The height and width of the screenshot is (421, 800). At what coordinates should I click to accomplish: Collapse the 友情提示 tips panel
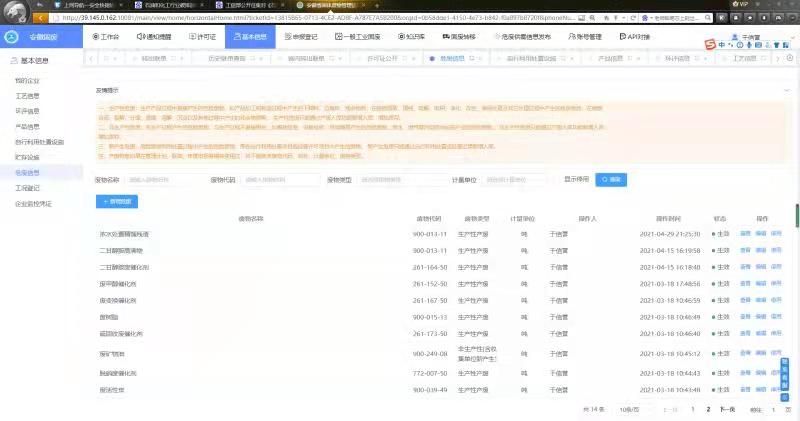[x=785, y=89]
